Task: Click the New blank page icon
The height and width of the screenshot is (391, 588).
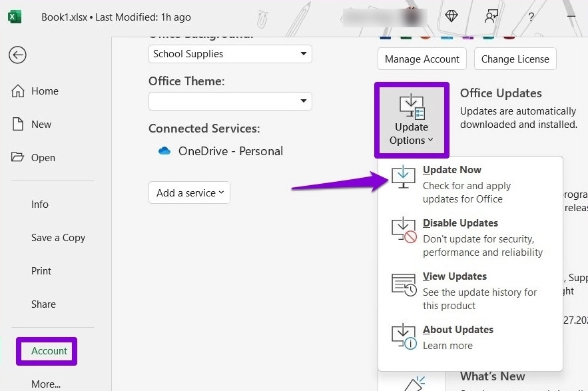Action: tap(17, 124)
